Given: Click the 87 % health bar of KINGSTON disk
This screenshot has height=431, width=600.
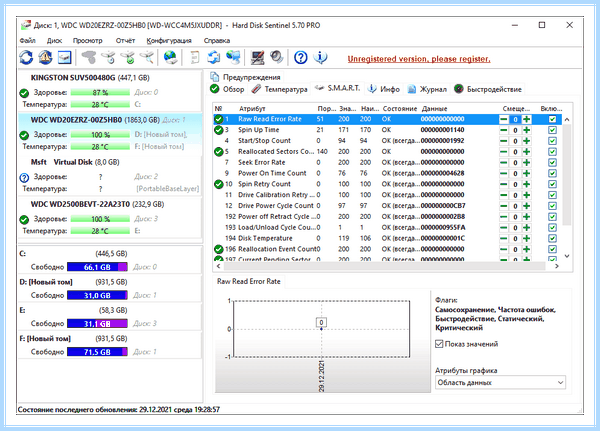Looking at the screenshot, I should click(100, 93).
